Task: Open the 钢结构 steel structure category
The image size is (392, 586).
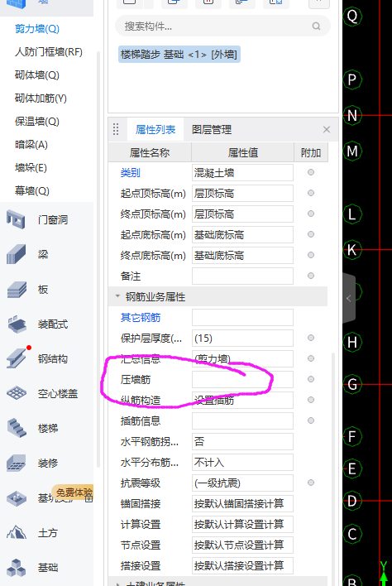Action: tap(53, 358)
